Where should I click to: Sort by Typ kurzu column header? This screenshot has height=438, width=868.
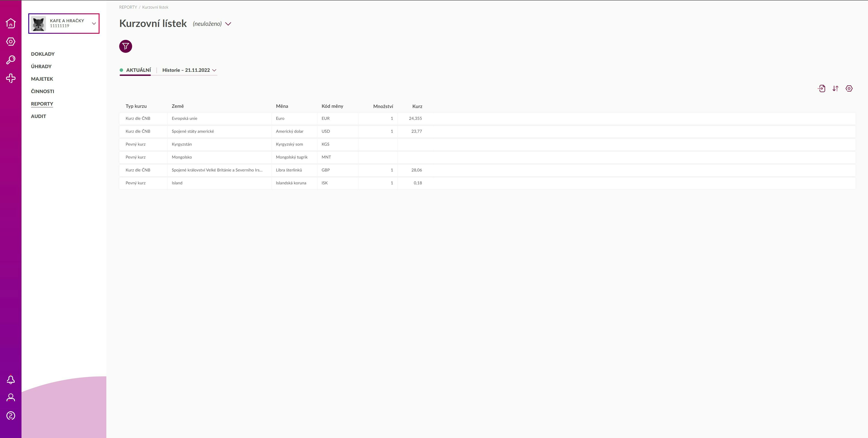click(x=136, y=106)
